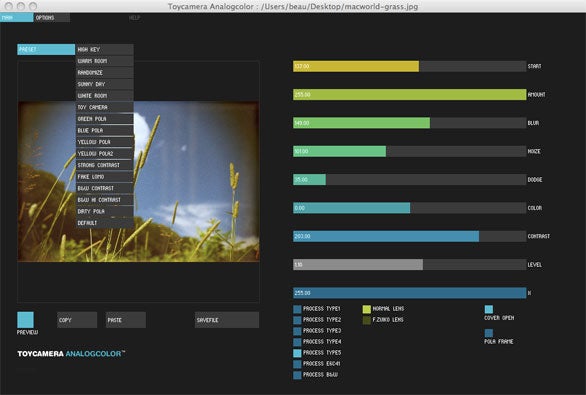This screenshot has height=395, width=586.
Task: Toggle the Preview square button
Action: click(25, 320)
